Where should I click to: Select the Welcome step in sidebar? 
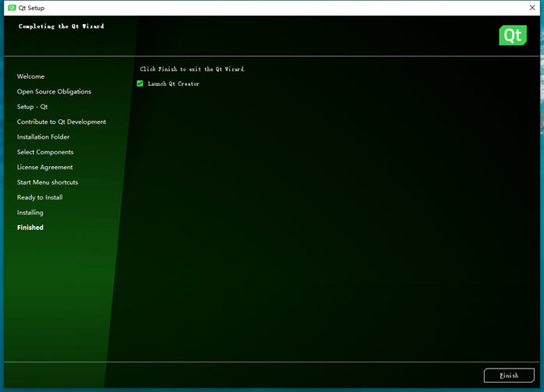(30, 76)
